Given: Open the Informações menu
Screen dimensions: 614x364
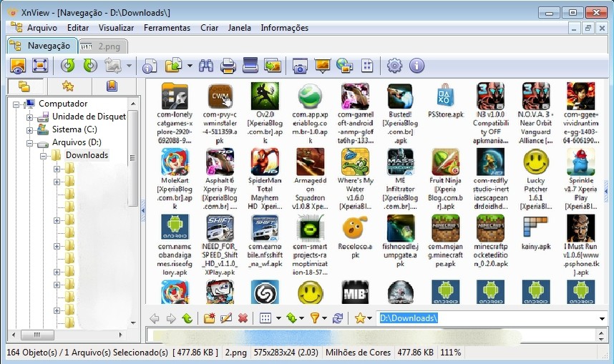Looking at the screenshot, I should pyautogui.click(x=284, y=28).
